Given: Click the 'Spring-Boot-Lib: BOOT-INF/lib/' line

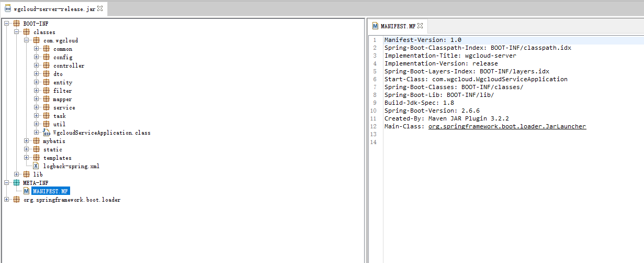Looking at the screenshot, I should pyautogui.click(x=439, y=95).
